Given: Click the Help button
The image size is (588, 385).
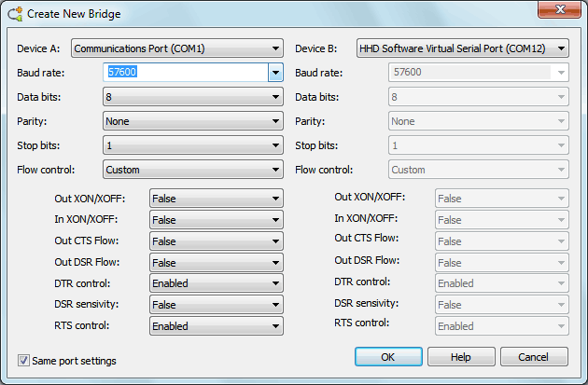Looking at the screenshot, I should coord(461,357).
